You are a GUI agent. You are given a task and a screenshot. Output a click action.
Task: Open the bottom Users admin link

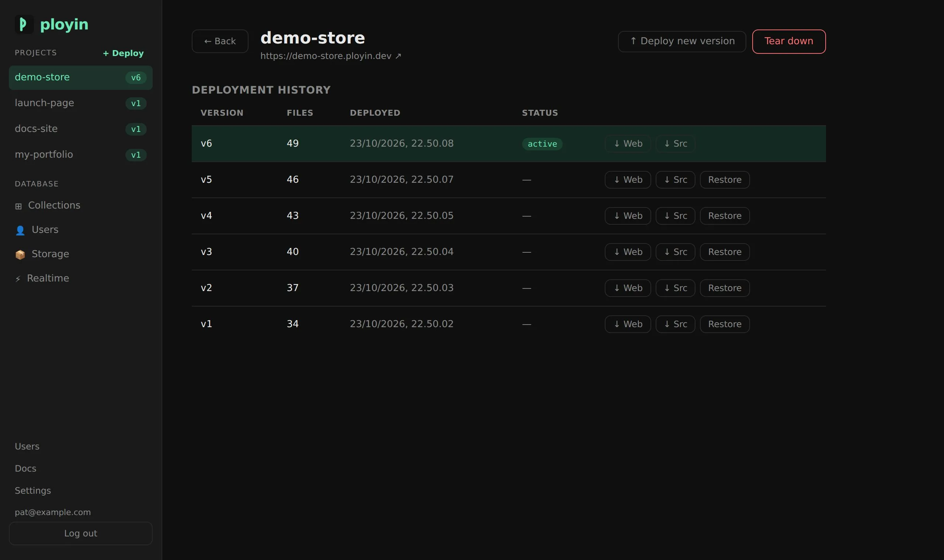pos(27,447)
